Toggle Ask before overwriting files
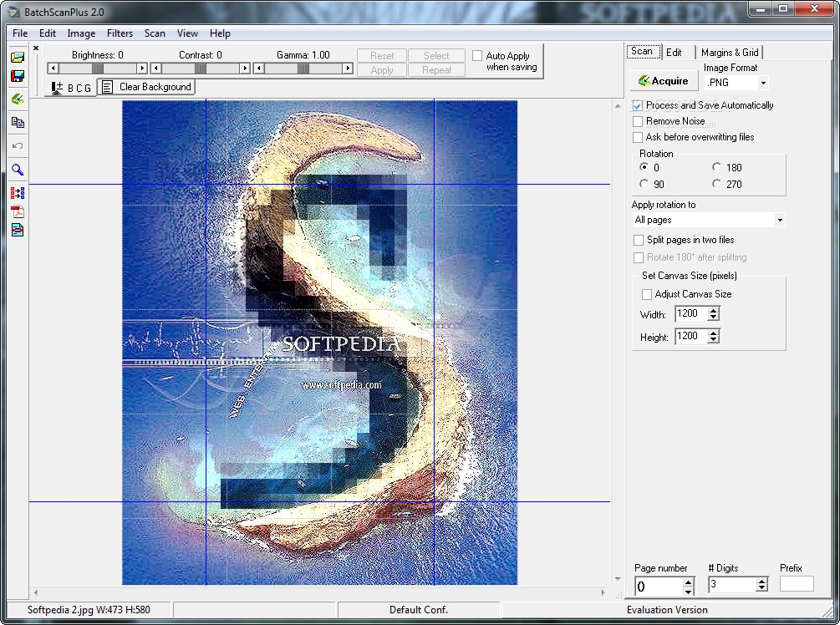 [x=638, y=138]
